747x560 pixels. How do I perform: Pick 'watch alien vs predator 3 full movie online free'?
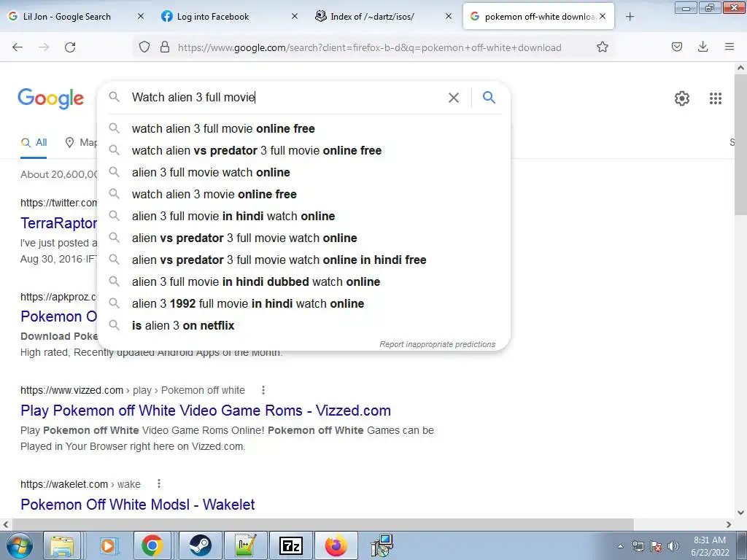coord(304,150)
